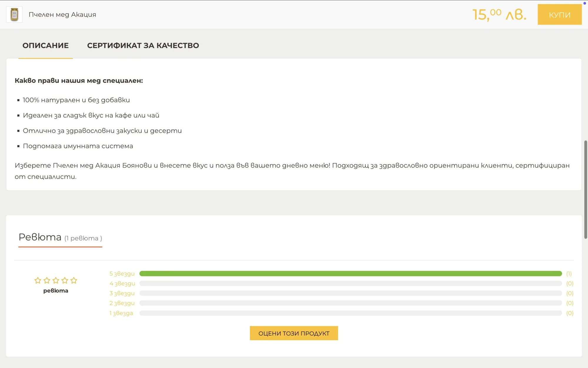Click the 5 звезди label
The width and height of the screenshot is (588, 368).
122,273
